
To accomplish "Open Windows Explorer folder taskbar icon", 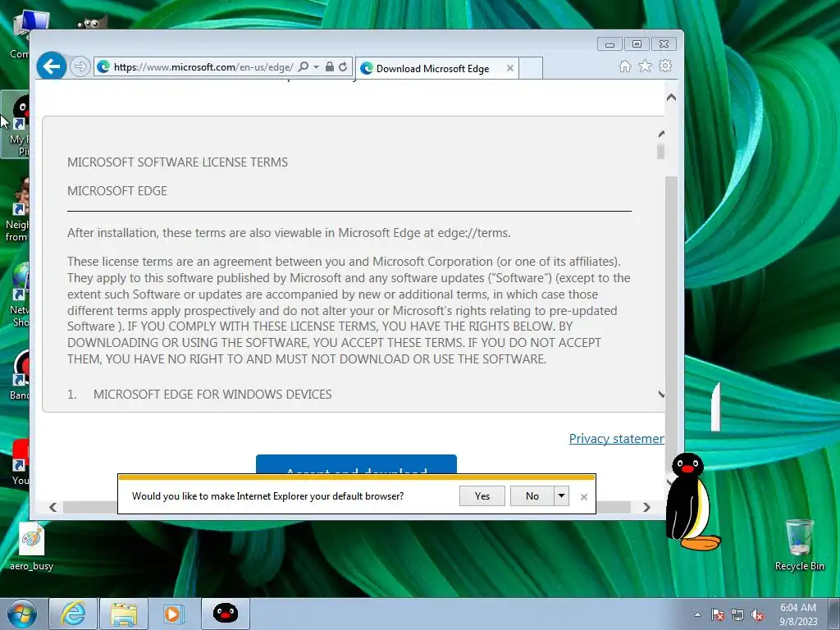I will pyautogui.click(x=124, y=614).
